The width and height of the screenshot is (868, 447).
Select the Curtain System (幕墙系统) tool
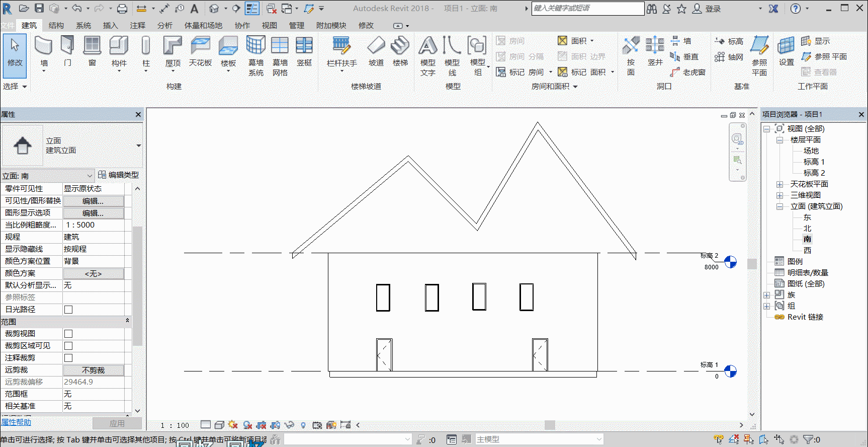coord(256,56)
